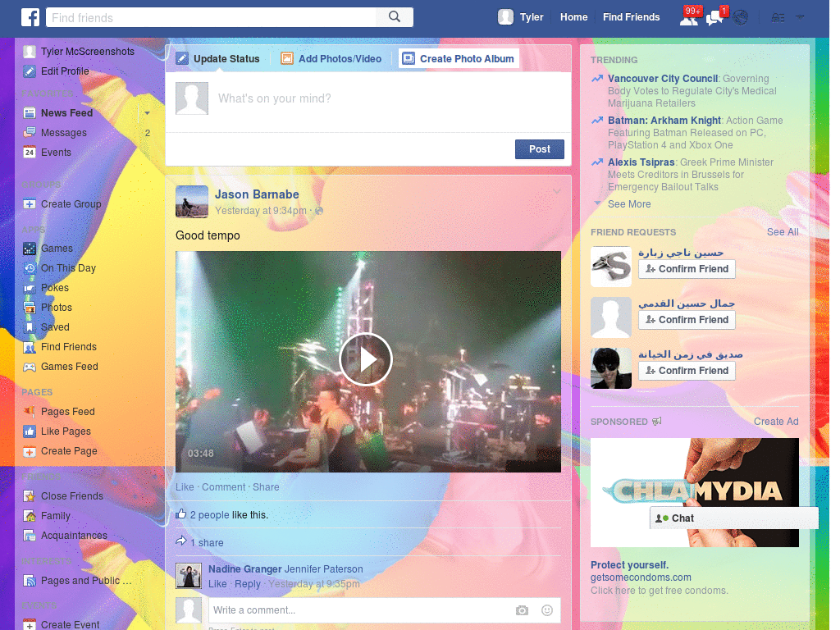Open Tyler profile link in top bar

click(532, 17)
